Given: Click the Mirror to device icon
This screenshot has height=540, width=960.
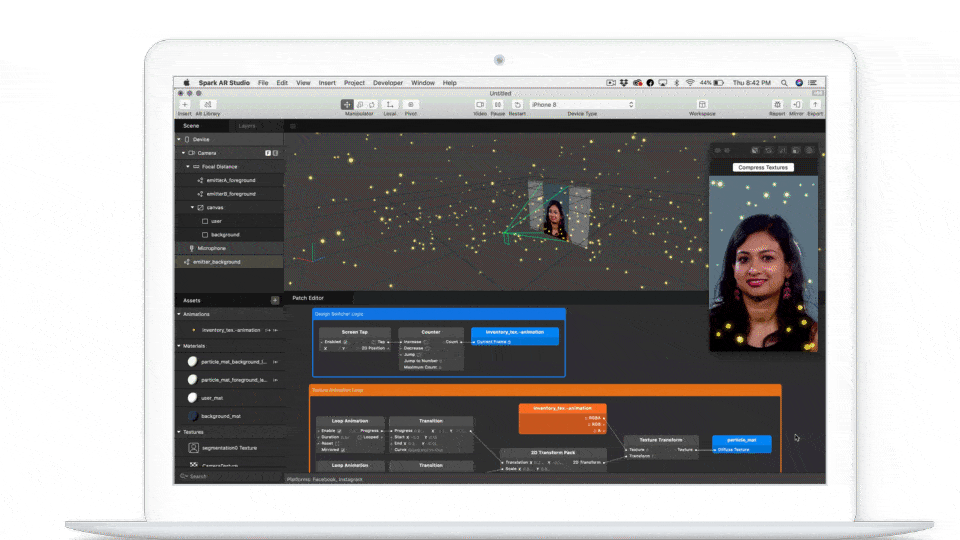Looking at the screenshot, I should (x=797, y=105).
